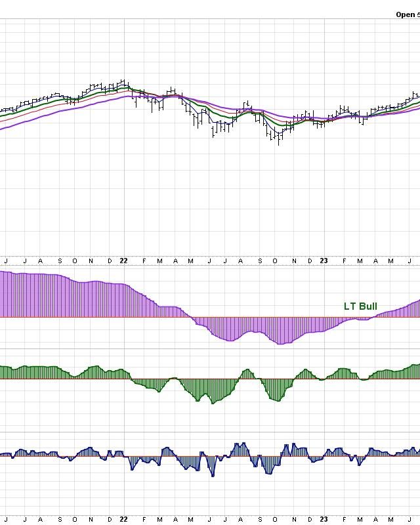Screen dimensions: 420x525
Task: Select the 'F' month label after upper '23'
Action: coord(343,261)
